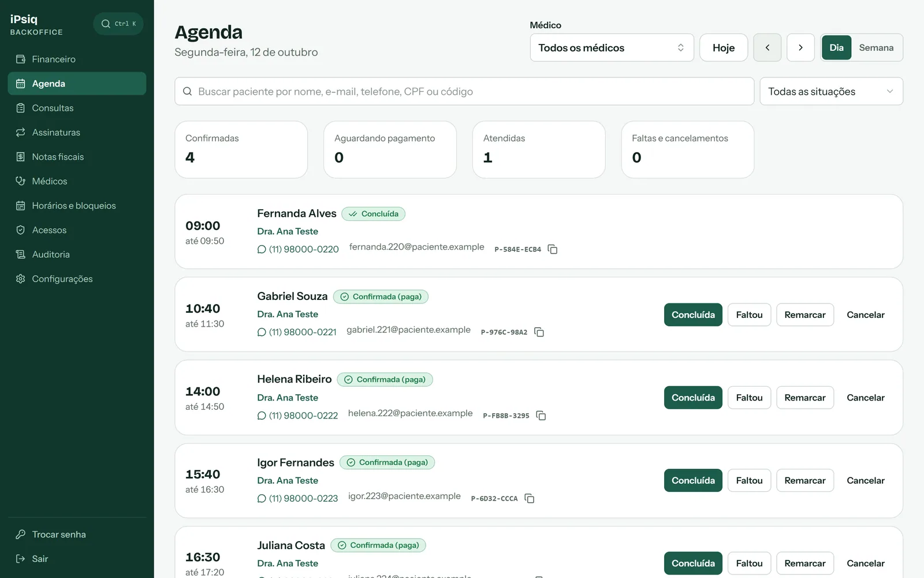Click chat icon beside (11) 98000-0223
Viewport: 924px width, 578px height.
pos(262,498)
